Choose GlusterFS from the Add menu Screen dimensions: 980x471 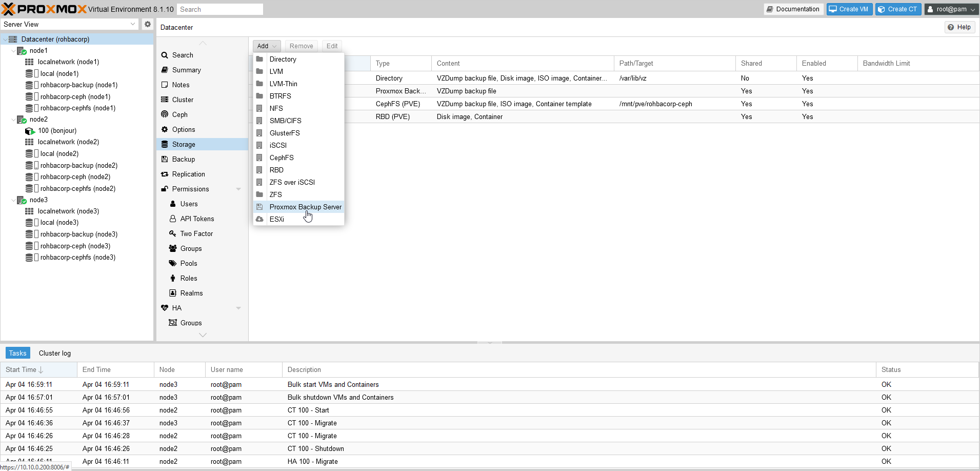click(298, 133)
